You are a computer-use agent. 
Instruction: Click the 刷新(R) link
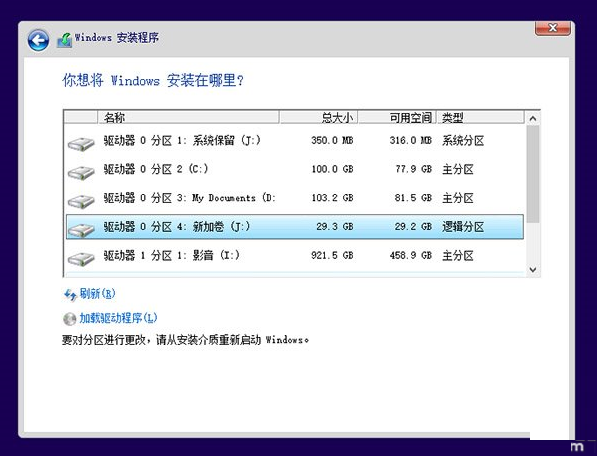pyautogui.click(x=97, y=294)
